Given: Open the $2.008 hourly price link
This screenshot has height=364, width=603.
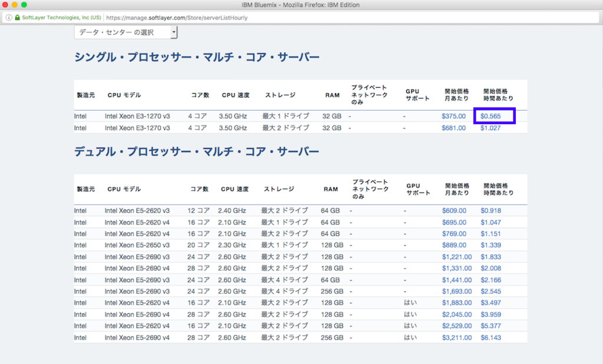Looking at the screenshot, I should click(x=491, y=268).
